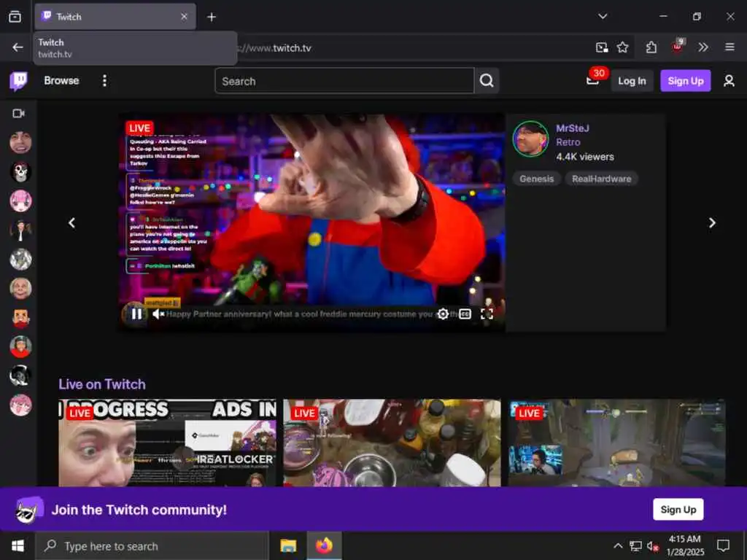Open the picture-in-picture icon in address bar

[x=602, y=47]
